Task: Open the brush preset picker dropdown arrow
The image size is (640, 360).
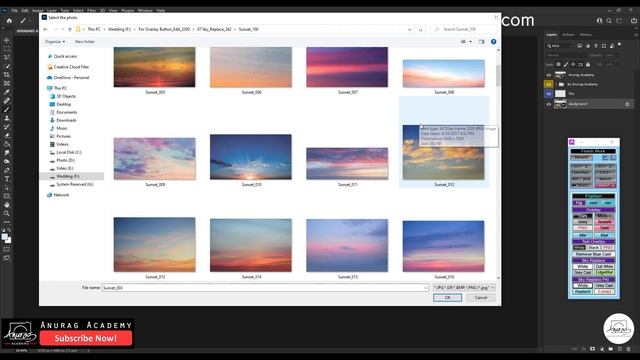Action: click(30, 20)
